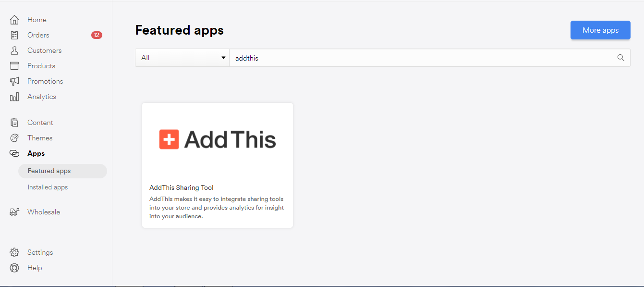
Task: Select the Featured apps tab
Action: click(49, 171)
